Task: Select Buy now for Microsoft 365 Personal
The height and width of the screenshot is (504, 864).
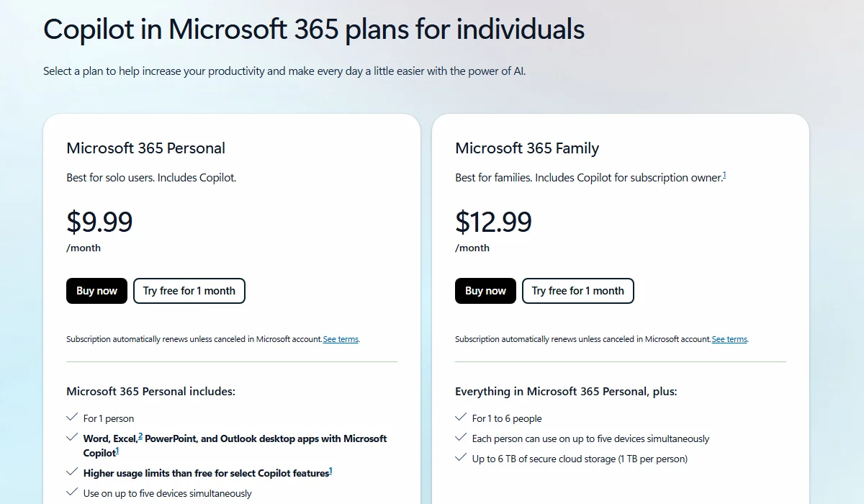Action: click(96, 291)
